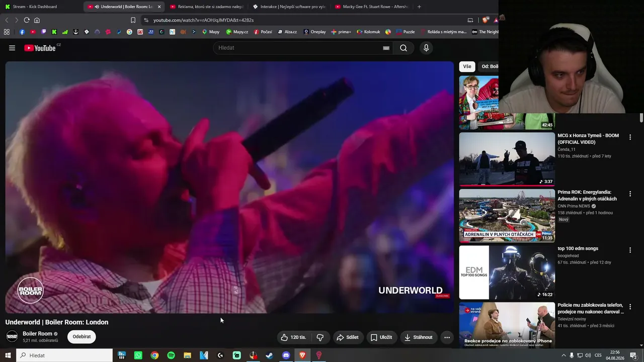
Task: Open WhatsApp from the taskbar
Action: [x=138, y=355]
